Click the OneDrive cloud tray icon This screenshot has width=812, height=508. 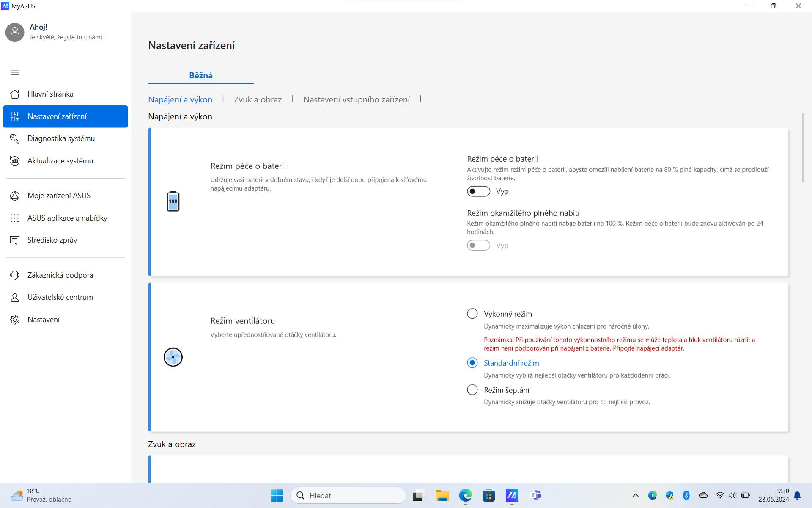pyautogui.click(x=703, y=495)
